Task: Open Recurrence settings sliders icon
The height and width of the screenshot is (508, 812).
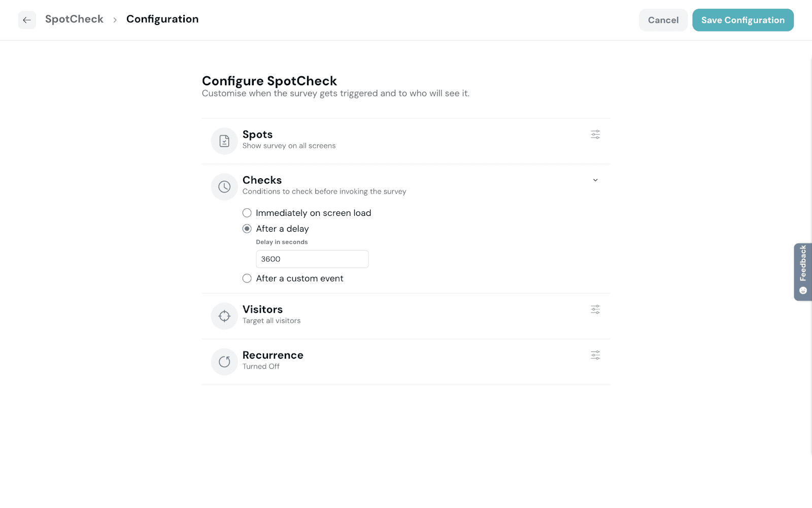Action: 595,355
